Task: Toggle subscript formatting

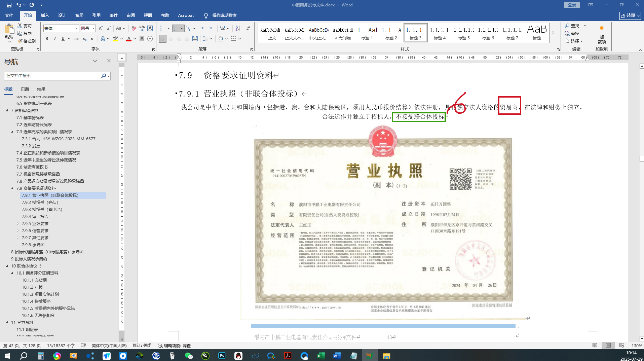Action: click(x=84, y=39)
